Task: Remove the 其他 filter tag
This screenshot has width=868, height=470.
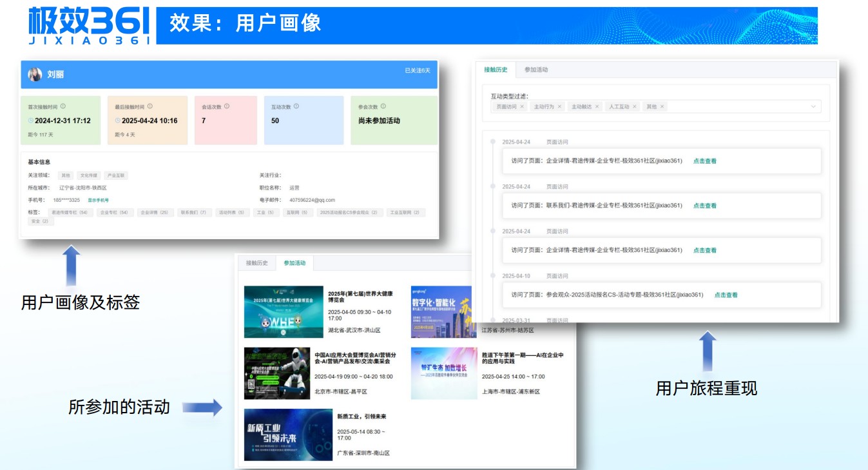Action: (x=662, y=106)
